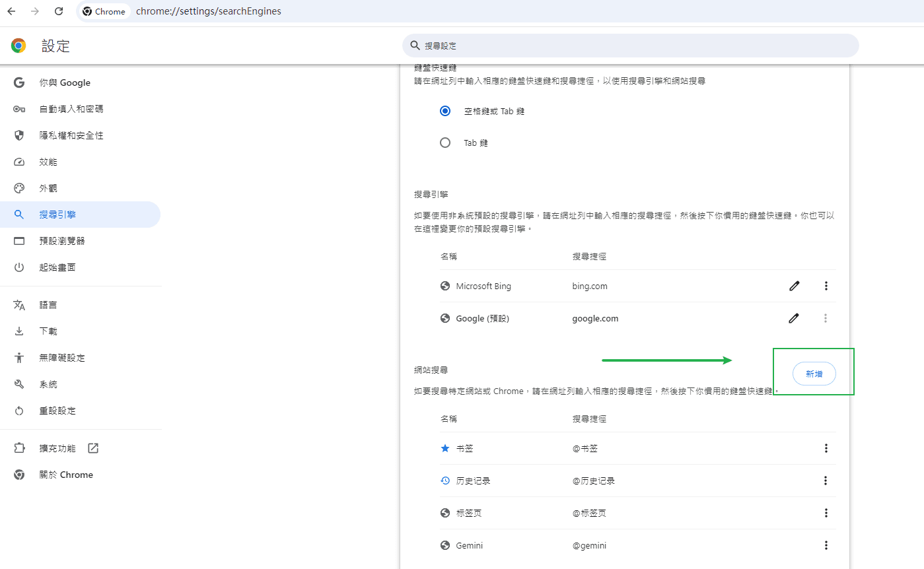The image size is (924, 569).
Task: Click the google.com shortcut text
Action: (x=595, y=318)
